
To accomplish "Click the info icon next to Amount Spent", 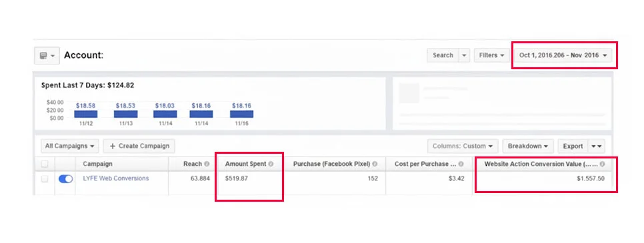I will click(x=271, y=164).
